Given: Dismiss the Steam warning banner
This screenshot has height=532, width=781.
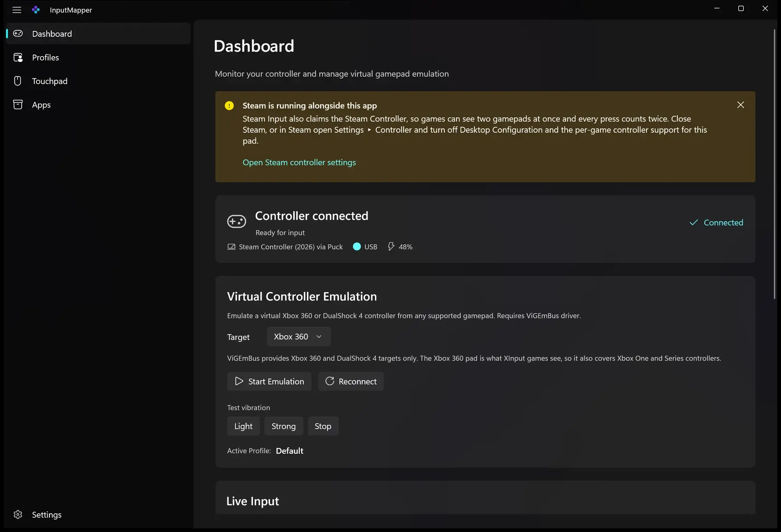Looking at the screenshot, I should [741, 105].
